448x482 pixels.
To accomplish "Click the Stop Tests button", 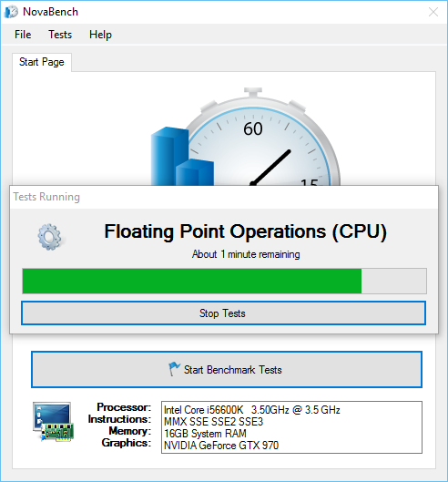I will [x=223, y=313].
